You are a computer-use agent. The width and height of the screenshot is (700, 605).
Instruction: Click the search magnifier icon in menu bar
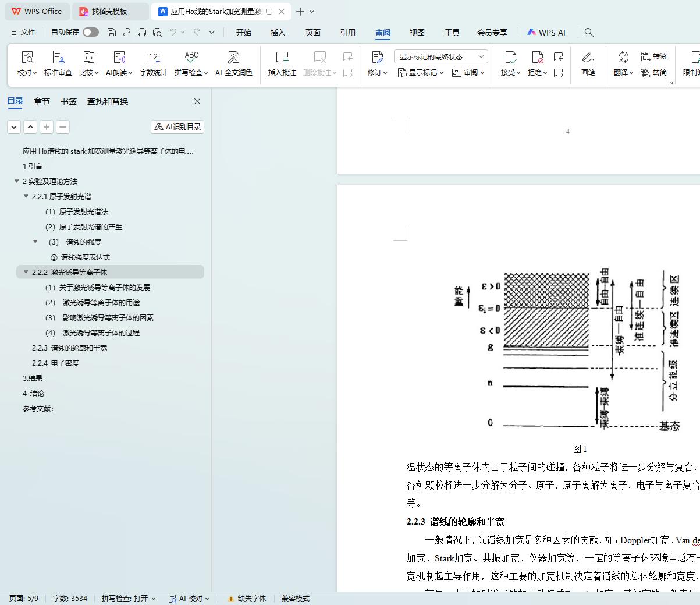tap(589, 33)
